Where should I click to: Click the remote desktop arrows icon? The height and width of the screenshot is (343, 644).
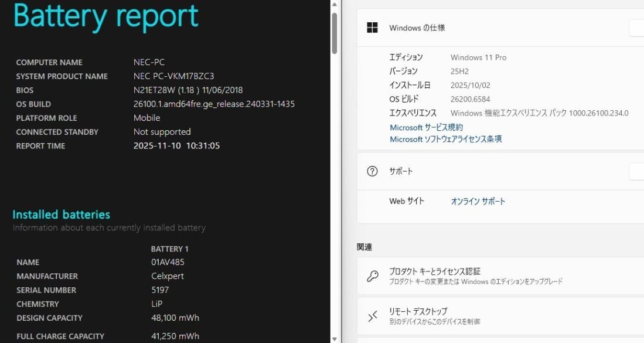[x=373, y=315]
